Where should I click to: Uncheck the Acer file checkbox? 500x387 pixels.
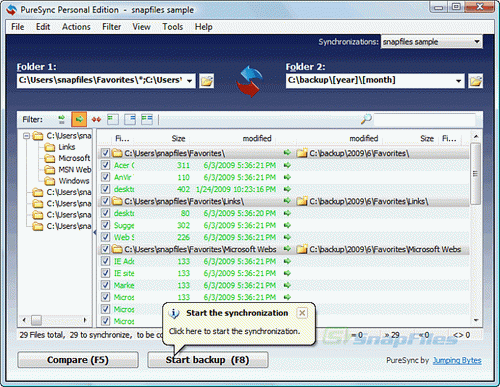point(105,165)
